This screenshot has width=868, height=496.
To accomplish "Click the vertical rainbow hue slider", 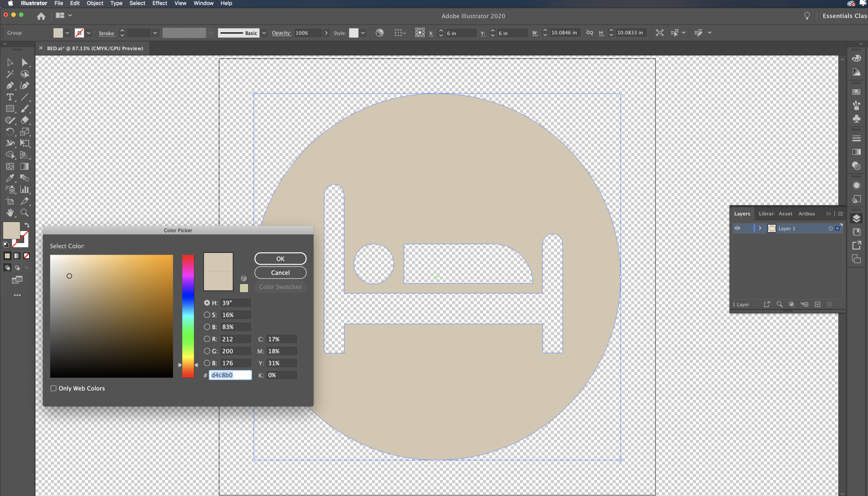I will tap(188, 316).
